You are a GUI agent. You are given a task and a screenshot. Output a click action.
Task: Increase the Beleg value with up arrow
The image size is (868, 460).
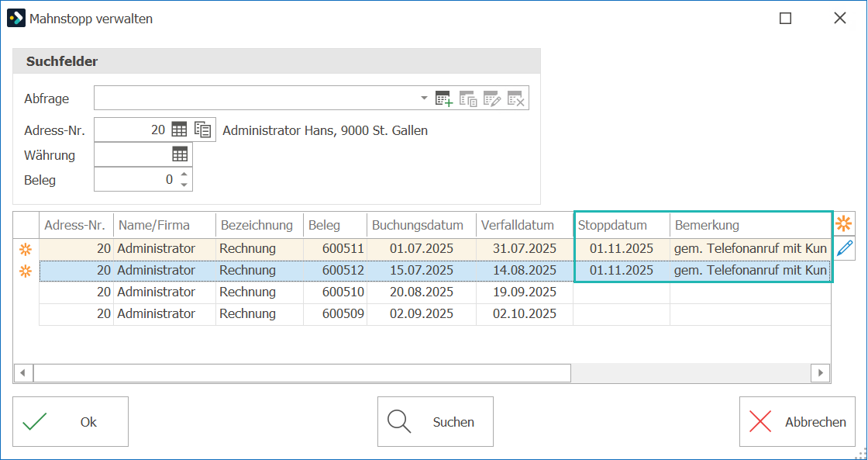coord(184,174)
